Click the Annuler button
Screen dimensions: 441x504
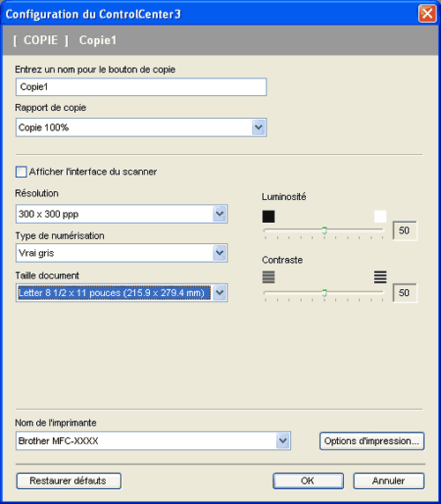coord(389,481)
